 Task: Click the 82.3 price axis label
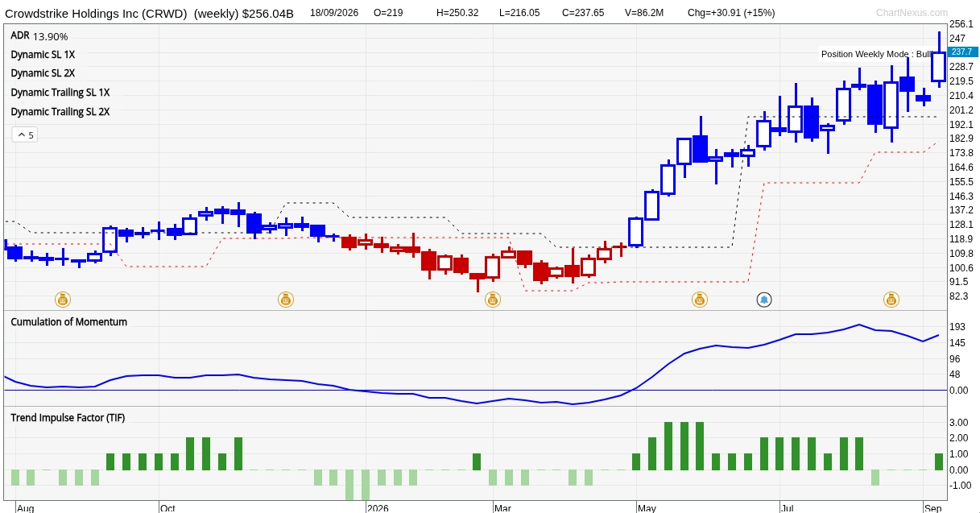[958, 296]
